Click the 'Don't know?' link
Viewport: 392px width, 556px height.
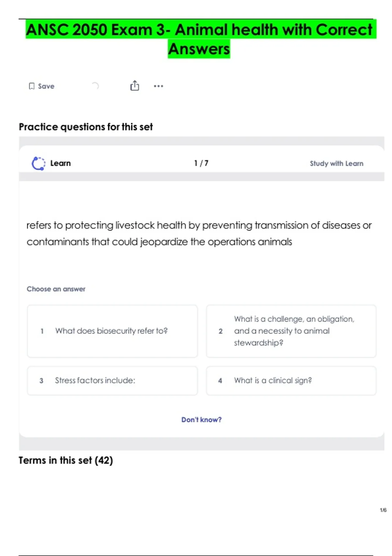(201, 420)
